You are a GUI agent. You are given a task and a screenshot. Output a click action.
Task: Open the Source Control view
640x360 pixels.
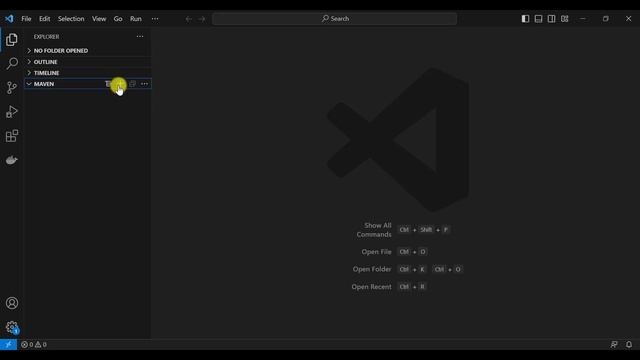(12, 87)
